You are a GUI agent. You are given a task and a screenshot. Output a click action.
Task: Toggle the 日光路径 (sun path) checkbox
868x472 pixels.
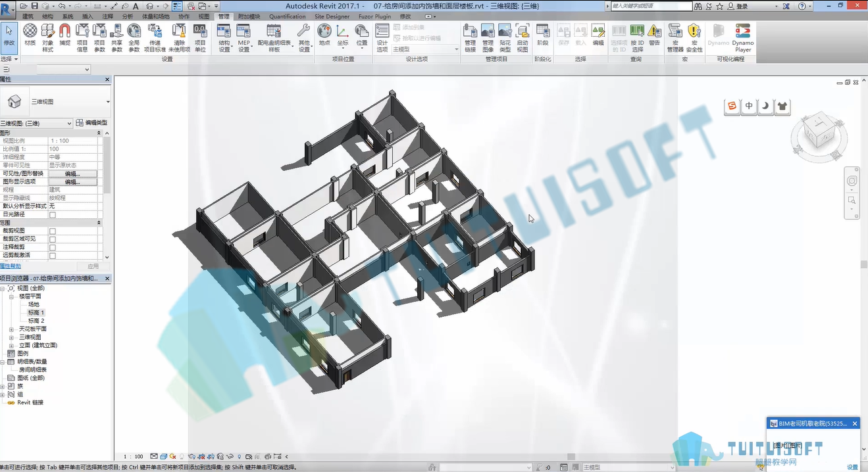tap(53, 215)
